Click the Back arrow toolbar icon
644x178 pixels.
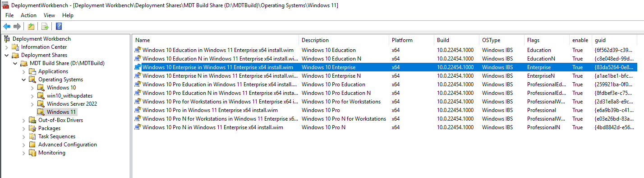coord(7,26)
